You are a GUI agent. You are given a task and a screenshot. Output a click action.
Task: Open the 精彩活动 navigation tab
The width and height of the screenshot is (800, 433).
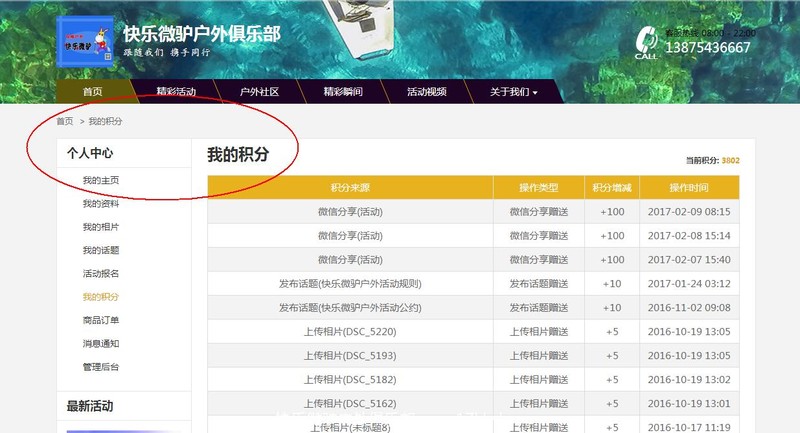point(176,92)
